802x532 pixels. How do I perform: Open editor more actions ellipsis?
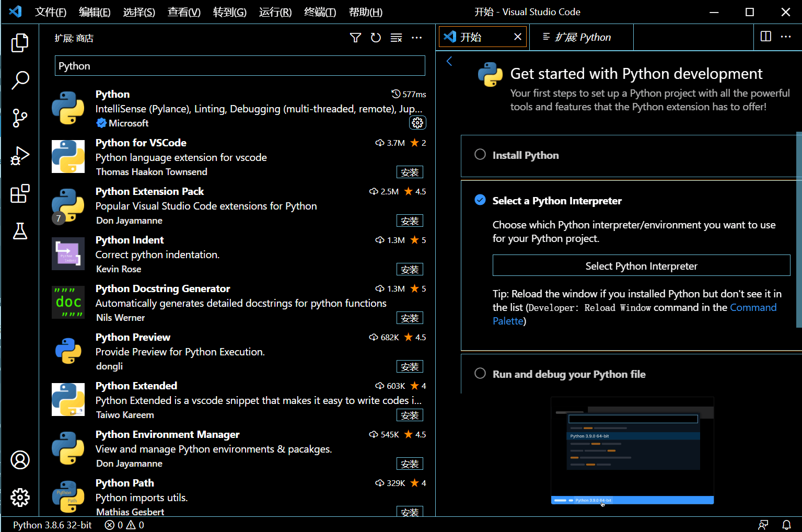point(786,37)
